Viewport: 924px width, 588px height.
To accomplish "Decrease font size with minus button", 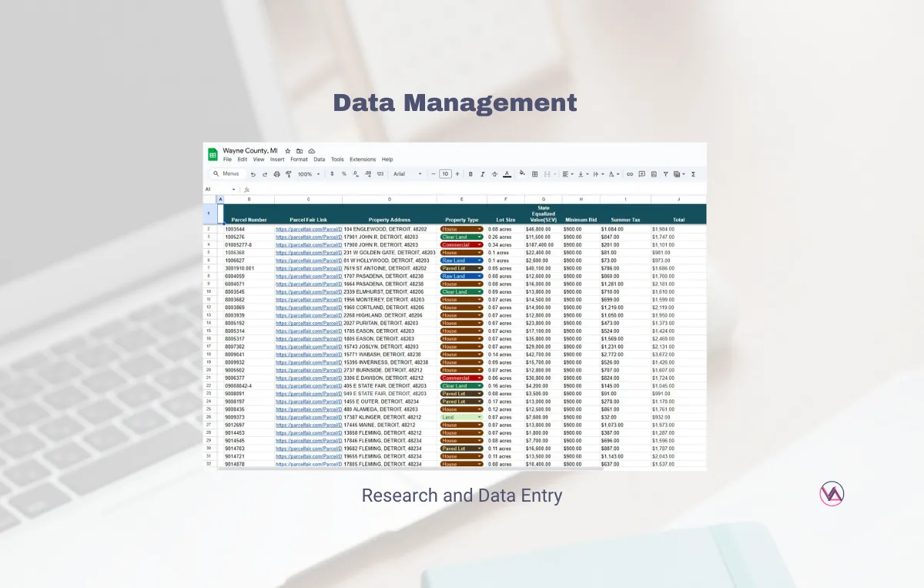I will [x=434, y=174].
